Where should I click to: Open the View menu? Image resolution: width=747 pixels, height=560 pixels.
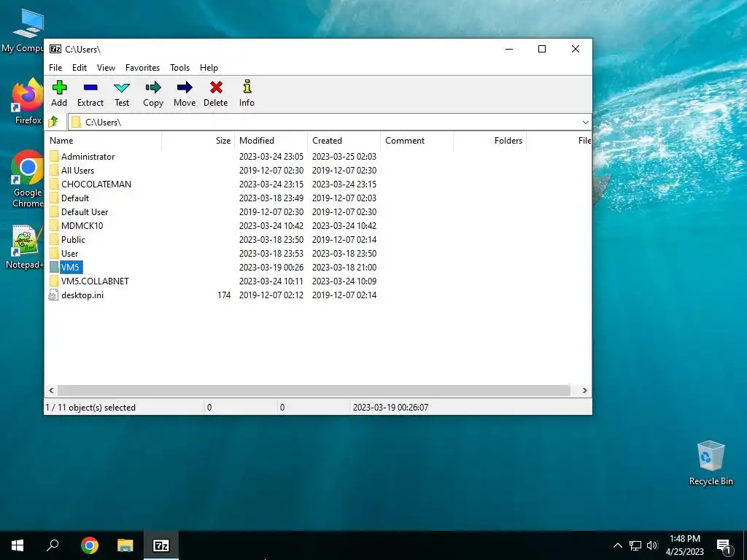coord(106,68)
